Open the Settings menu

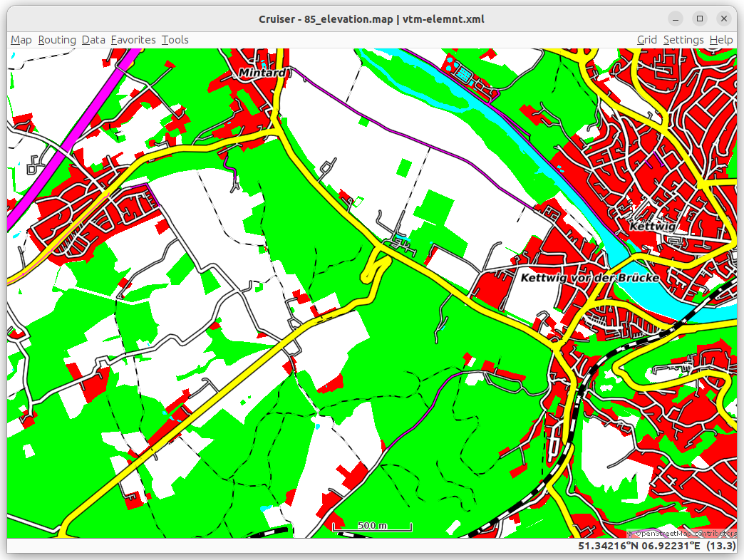click(x=683, y=40)
